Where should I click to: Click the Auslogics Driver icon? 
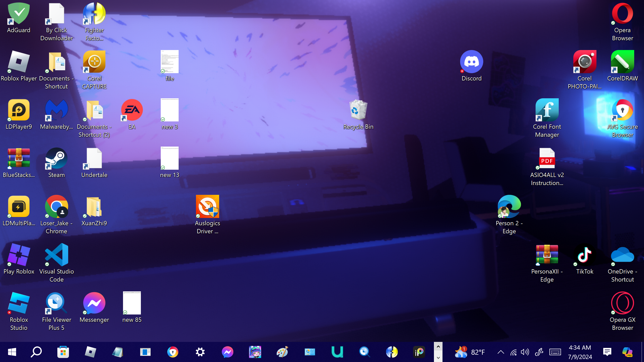[207, 207]
